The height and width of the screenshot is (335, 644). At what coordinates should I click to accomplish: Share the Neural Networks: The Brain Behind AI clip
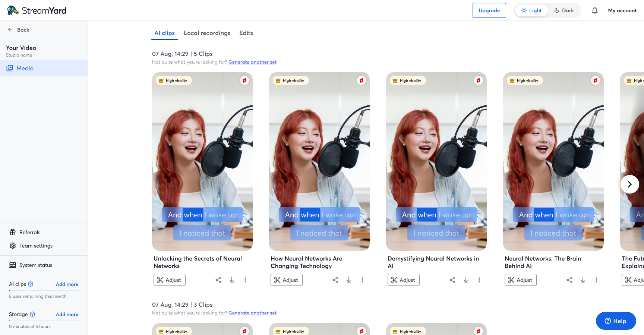click(569, 280)
